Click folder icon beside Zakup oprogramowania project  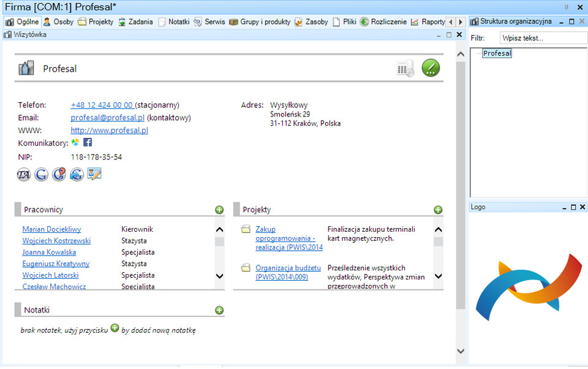(x=246, y=229)
